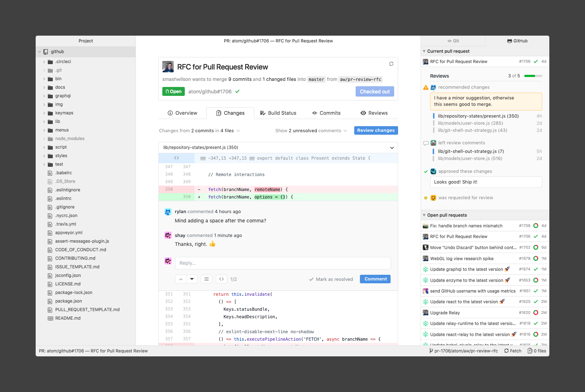This screenshot has width=585, height=392.
Task: Click the yellow dot beside was requested for review
Action: coord(426,198)
